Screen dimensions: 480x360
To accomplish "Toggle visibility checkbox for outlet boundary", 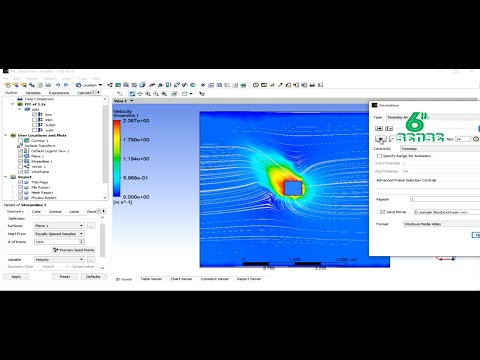I will pyautogui.click(x=35, y=125).
